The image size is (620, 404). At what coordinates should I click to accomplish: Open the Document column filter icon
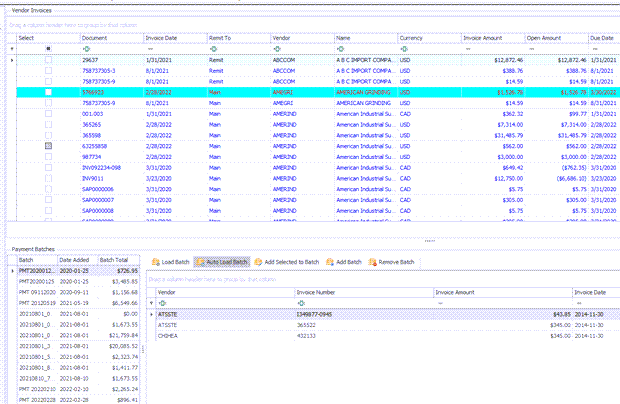tap(86, 49)
